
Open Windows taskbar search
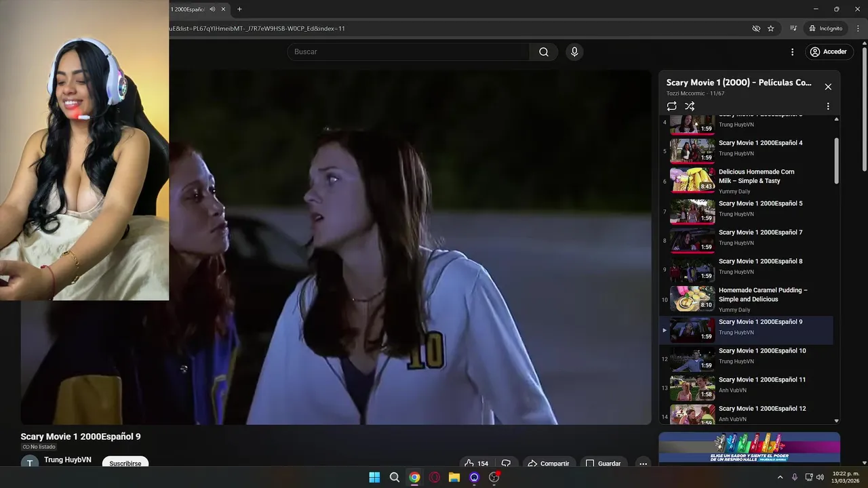[395, 477]
